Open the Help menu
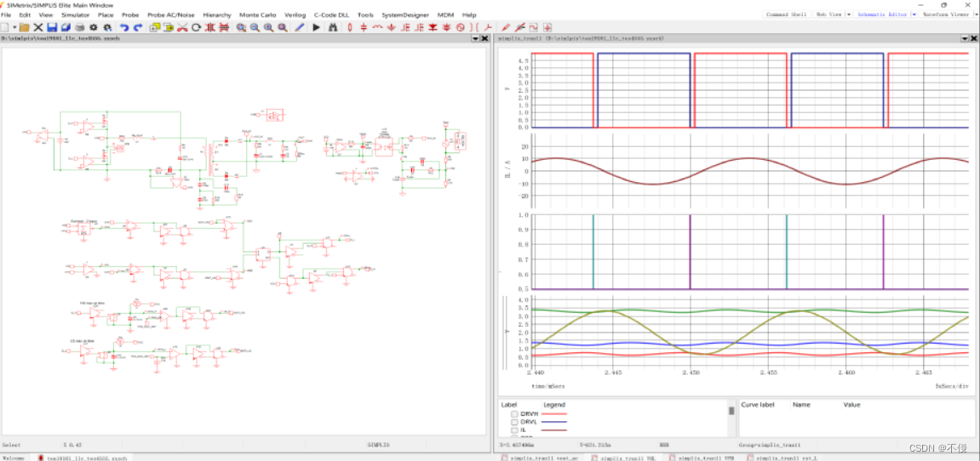The image size is (980, 461). point(469,14)
